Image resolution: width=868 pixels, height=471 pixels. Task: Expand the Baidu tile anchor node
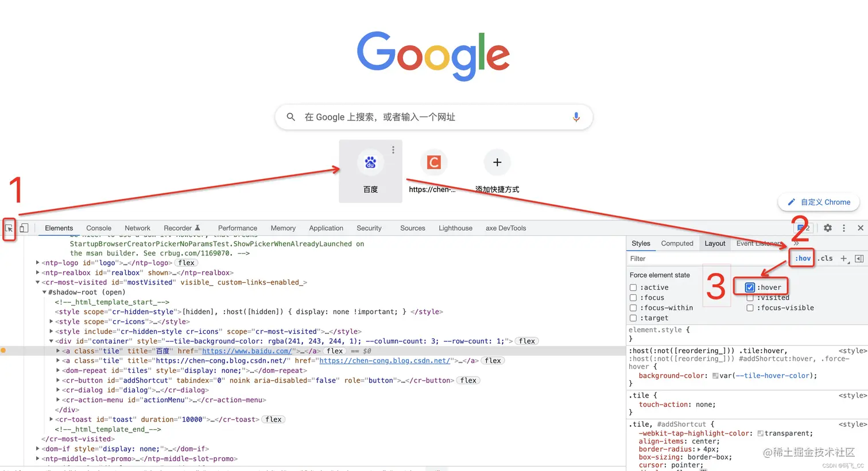tap(58, 351)
